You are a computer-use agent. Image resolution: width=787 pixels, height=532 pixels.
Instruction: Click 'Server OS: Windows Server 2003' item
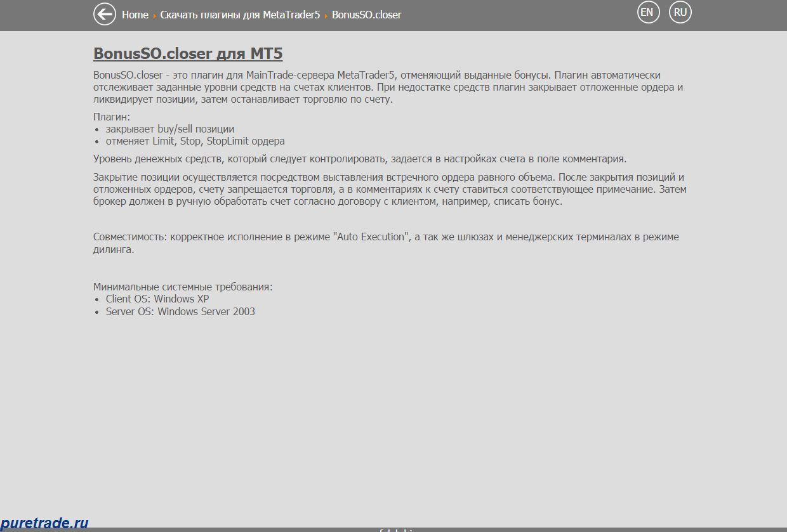[x=180, y=311]
